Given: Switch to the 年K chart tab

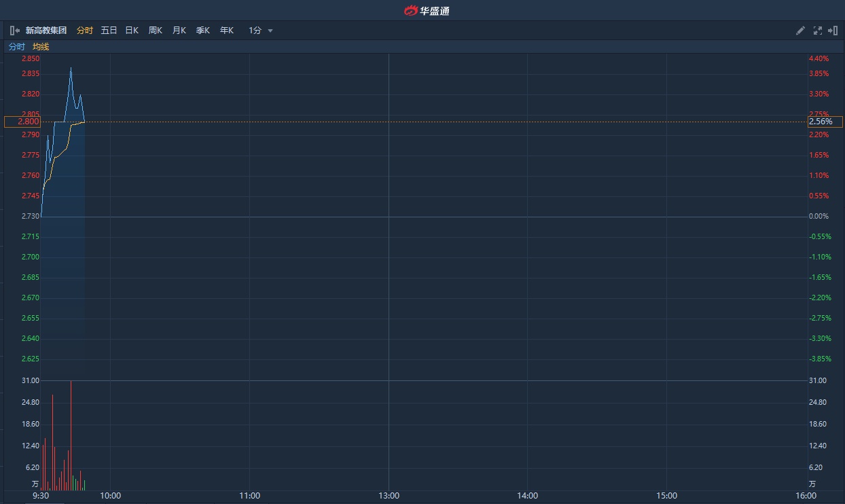Looking at the screenshot, I should [227, 31].
